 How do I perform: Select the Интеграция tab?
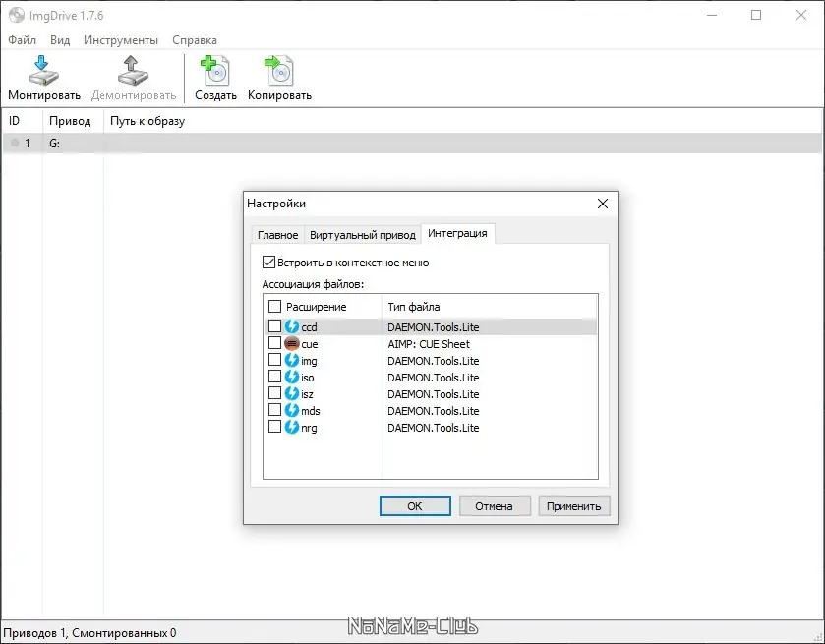point(458,234)
